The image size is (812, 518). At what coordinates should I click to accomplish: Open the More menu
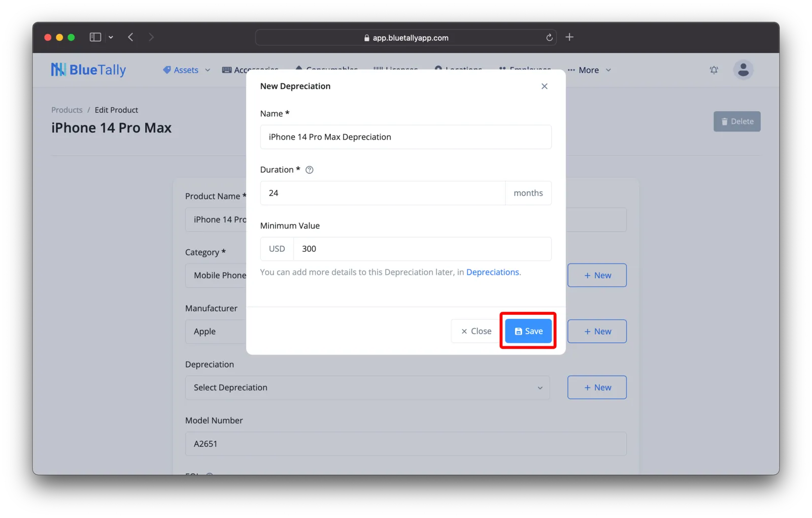tap(589, 70)
